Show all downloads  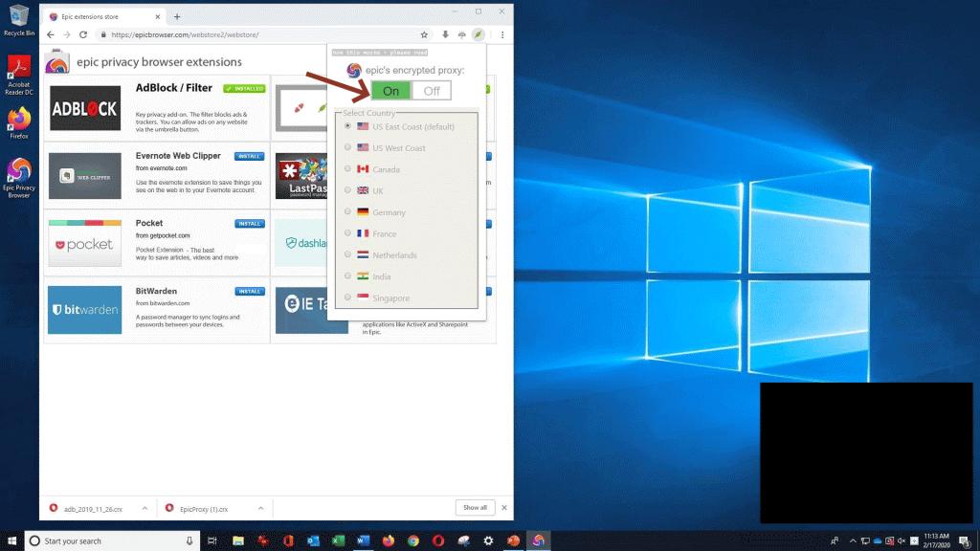(x=475, y=508)
